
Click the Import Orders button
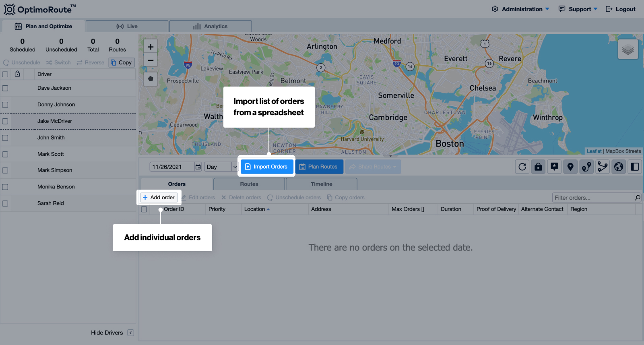click(x=266, y=167)
